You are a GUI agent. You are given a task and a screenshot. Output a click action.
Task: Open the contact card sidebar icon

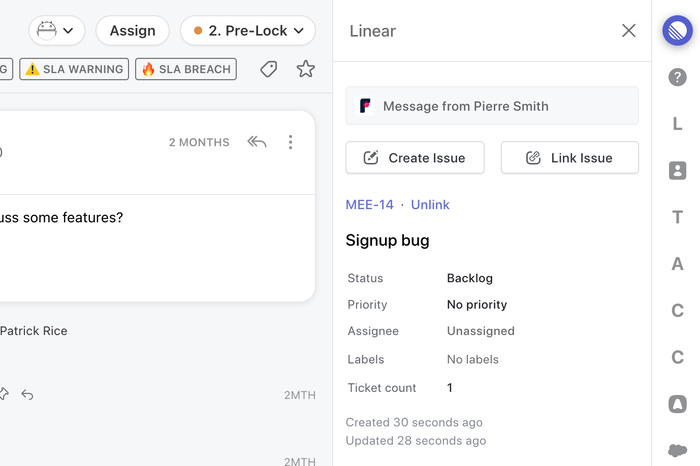pos(677,171)
